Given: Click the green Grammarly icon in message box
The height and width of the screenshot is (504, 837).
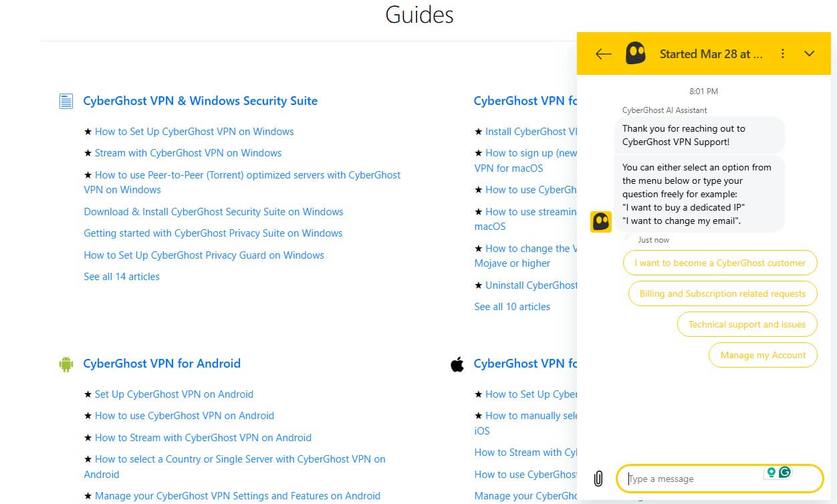Looking at the screenshot, I should point(785,473).
